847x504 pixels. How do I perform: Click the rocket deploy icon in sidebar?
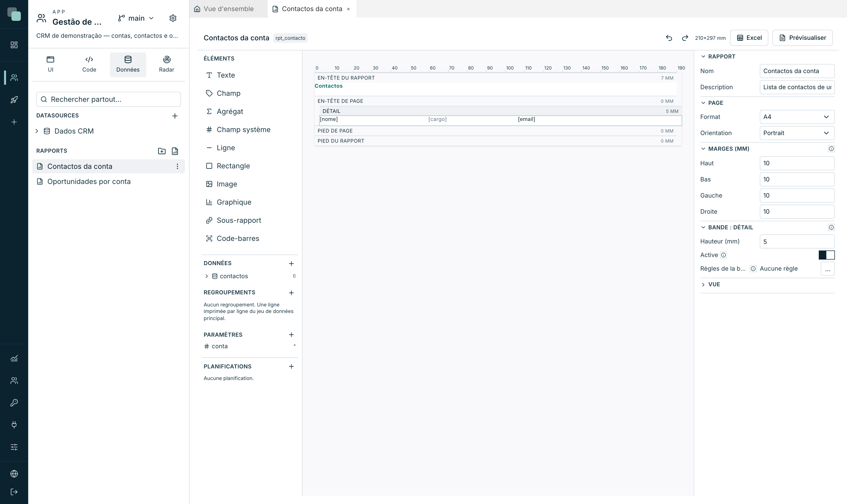(x=14, y=100)
